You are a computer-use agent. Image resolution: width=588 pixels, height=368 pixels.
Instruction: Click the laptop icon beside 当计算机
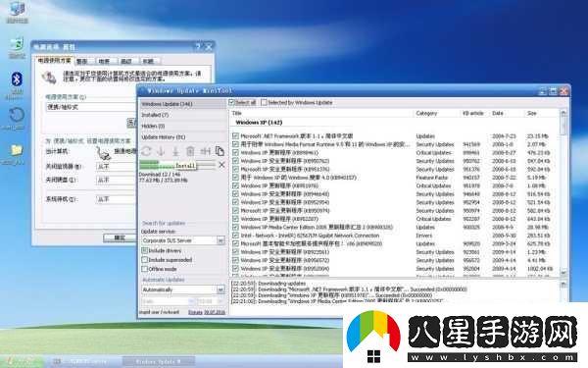(x=103, y=152)
